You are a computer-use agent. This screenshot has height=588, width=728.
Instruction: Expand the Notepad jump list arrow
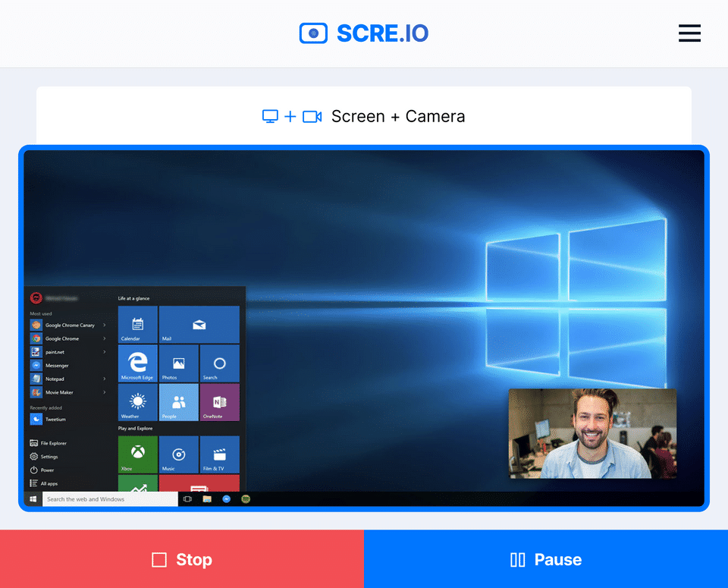tap(105, 379)
